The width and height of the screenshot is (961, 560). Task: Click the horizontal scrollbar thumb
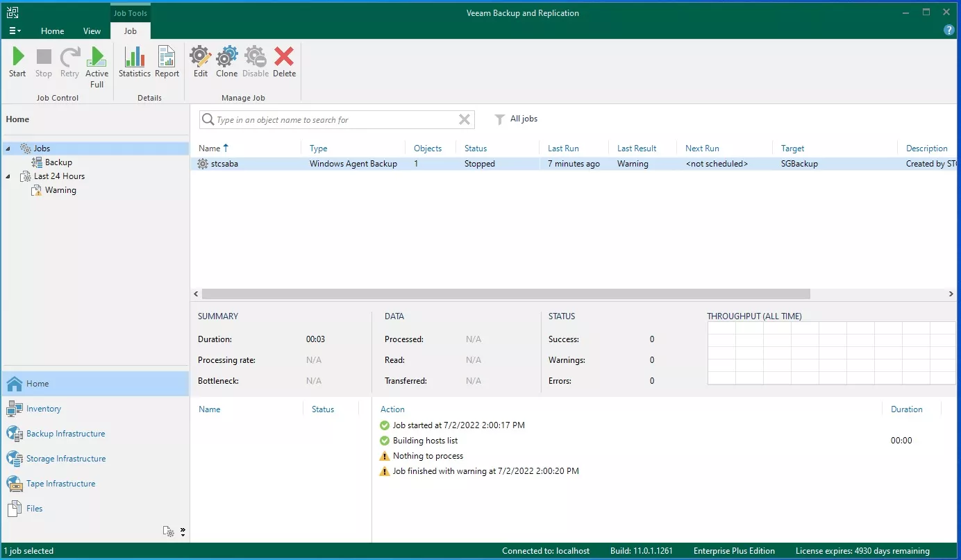(x=505, y=294)
